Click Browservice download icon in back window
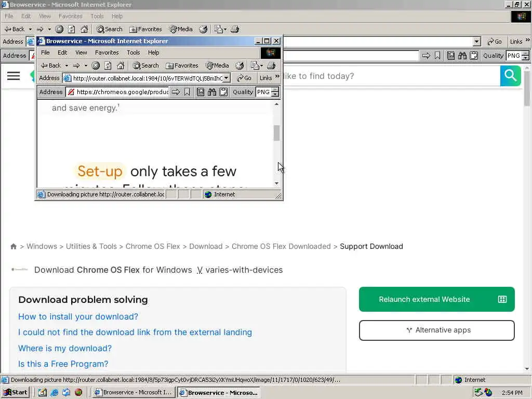532x399 pixels. (x=451, y=56)
